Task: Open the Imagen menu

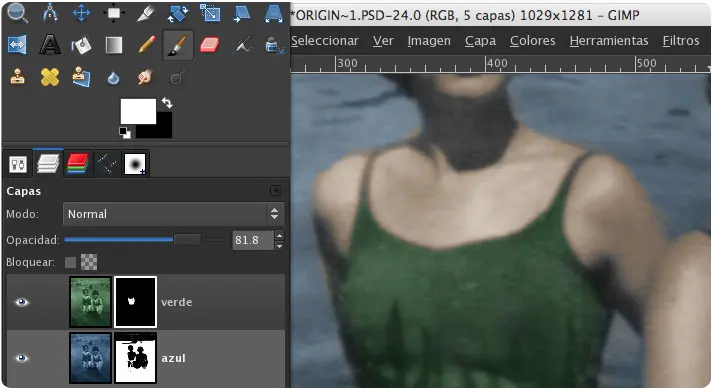Action: click(x=429, y=41)
